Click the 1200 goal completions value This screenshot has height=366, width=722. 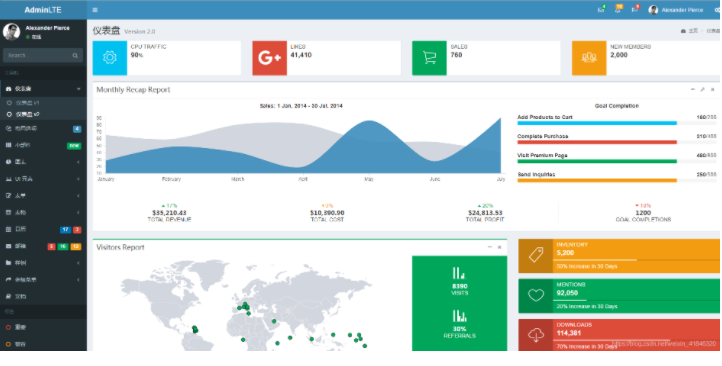point(643,213)
